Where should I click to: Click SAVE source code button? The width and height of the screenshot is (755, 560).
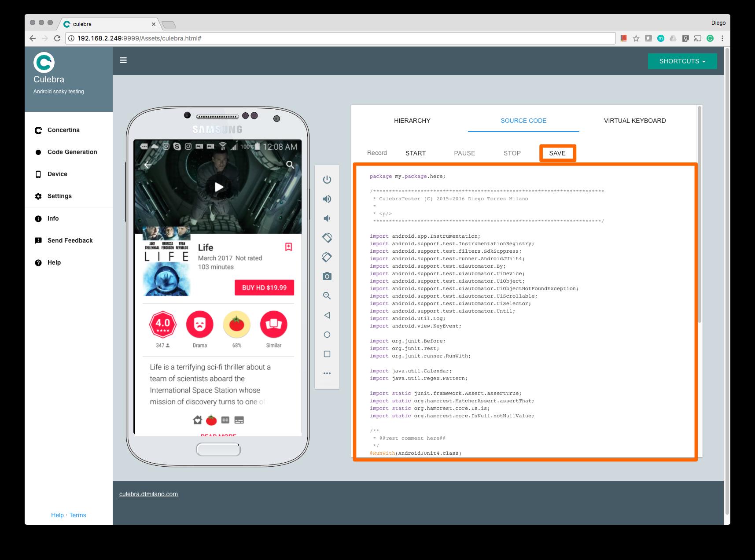pyautogui.click(x=557, y=153)
